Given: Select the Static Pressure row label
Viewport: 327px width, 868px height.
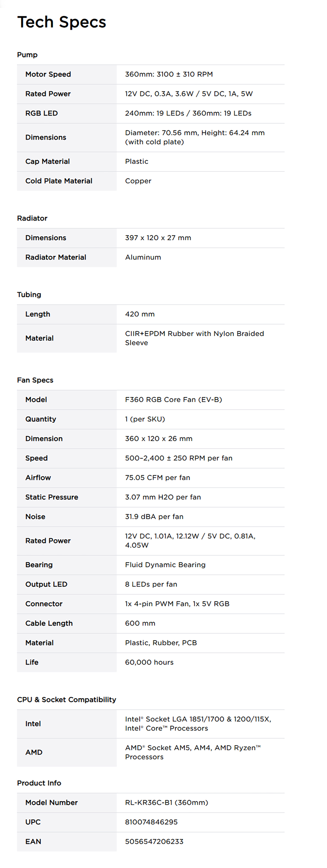Looking at the screenshot, I should click(x=52, y=497).
